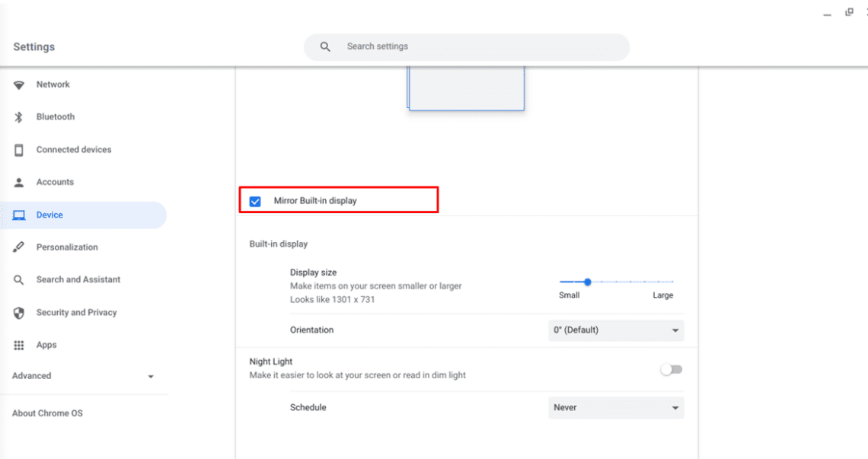
Task: Expand the Advanced section
Action: [x=85, y=375]
